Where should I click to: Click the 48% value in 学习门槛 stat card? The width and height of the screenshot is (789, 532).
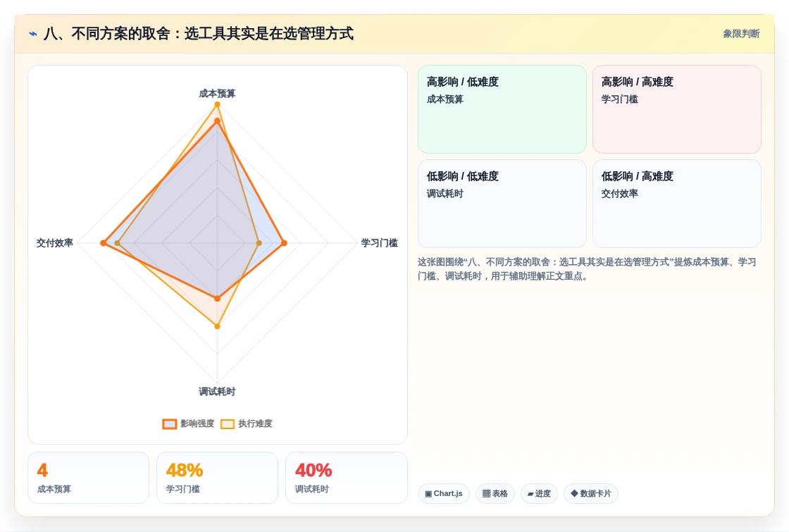[184, 470]
